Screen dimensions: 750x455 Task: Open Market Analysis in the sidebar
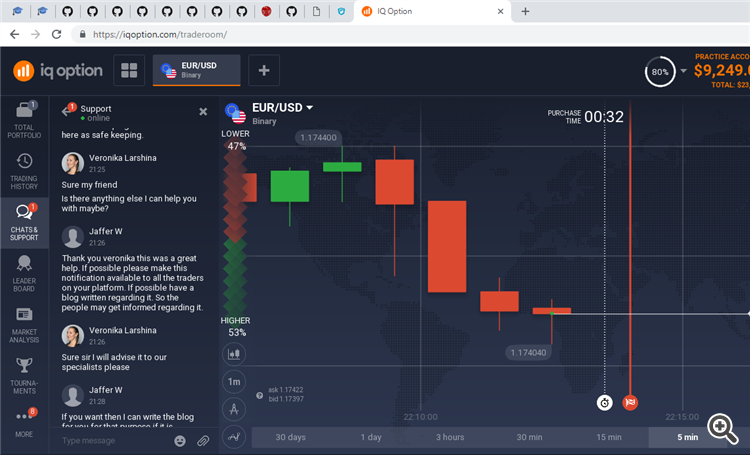point(24,325)
